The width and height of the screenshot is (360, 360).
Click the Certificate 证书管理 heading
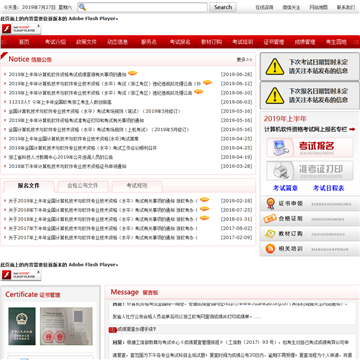33,295
